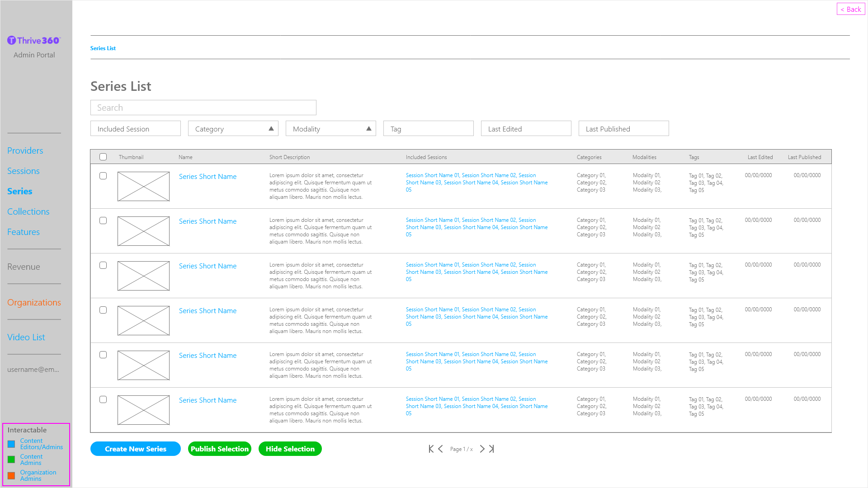Go to first page pagination arrow
Screen dimensions: 868x488
tap(431, 449)
